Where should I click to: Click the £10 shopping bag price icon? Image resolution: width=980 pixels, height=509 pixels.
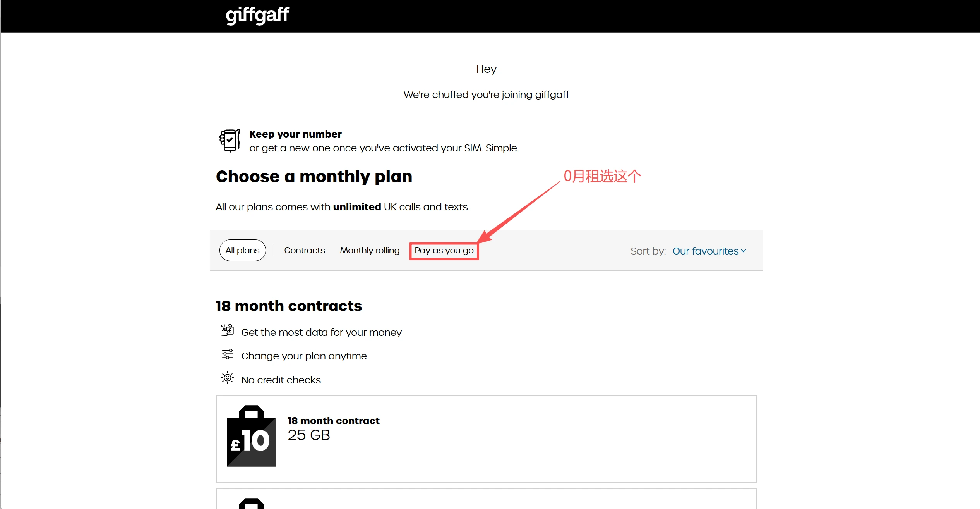tap(251, 436)
